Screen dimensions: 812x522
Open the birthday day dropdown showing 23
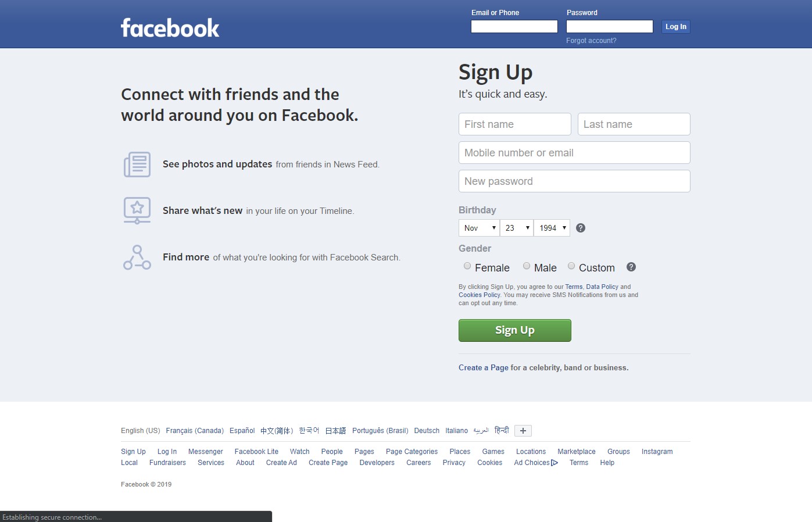pyautogui.click(x=517, y=228)
